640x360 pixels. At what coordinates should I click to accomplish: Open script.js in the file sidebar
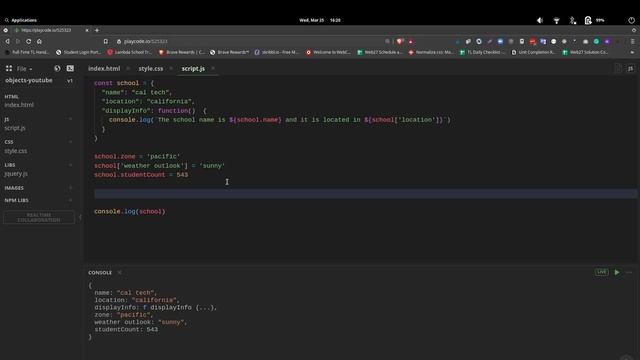pyautogui.click(x=15, y=128)
